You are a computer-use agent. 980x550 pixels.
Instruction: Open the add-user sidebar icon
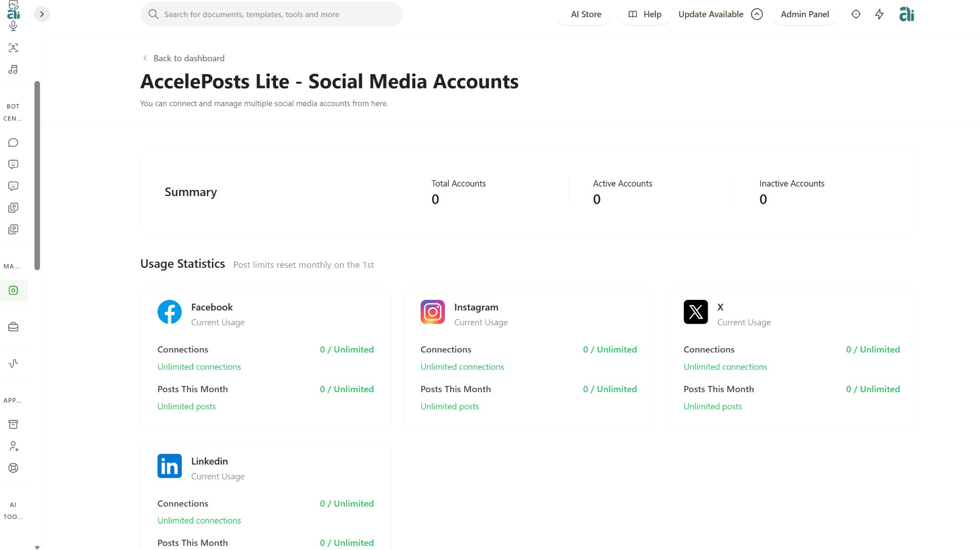[x=13, y=446]
